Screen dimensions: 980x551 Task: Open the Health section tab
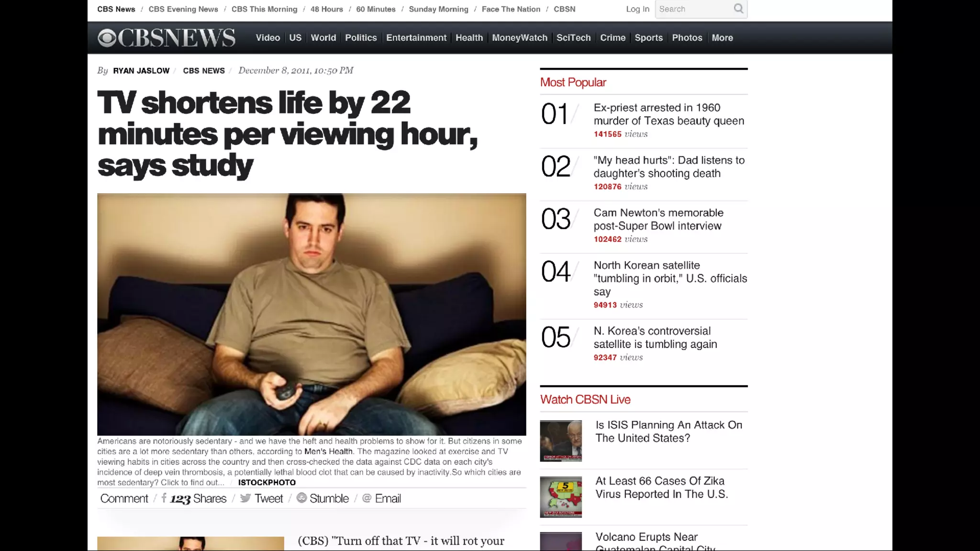[x=469, y=38]
